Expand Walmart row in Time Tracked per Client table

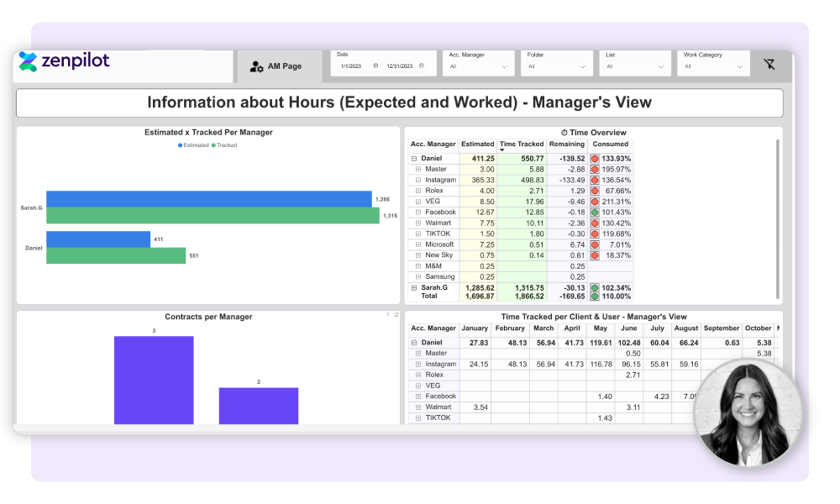coord(418,407)
